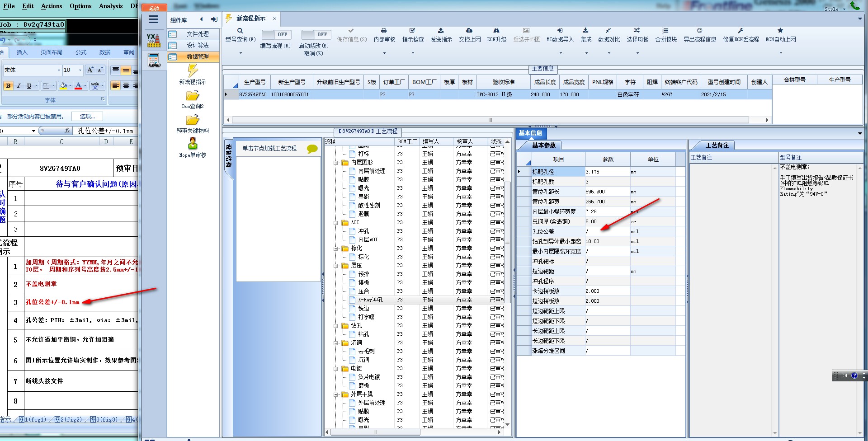Click ECN自动上网 star icon
The width and height of the screenshot is (868, 441).
pos(780,31)
